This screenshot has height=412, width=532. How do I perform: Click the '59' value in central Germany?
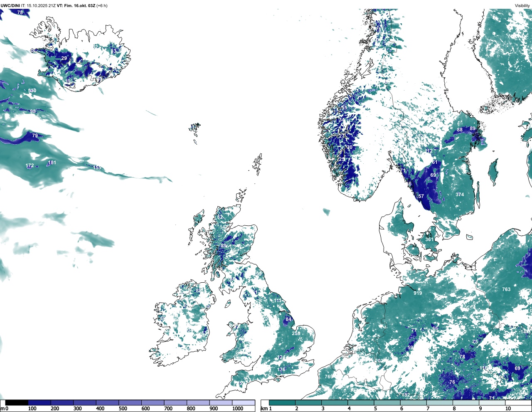click(x=410, y=348)
